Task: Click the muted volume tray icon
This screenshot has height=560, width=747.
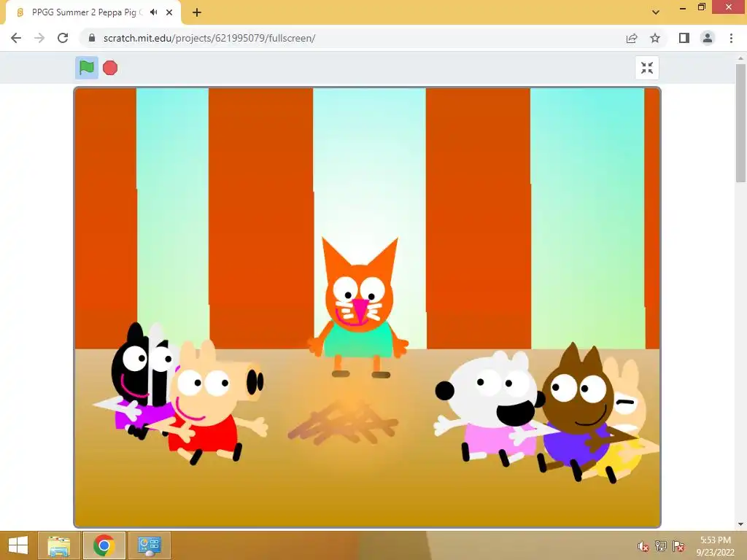Action: 643,546
